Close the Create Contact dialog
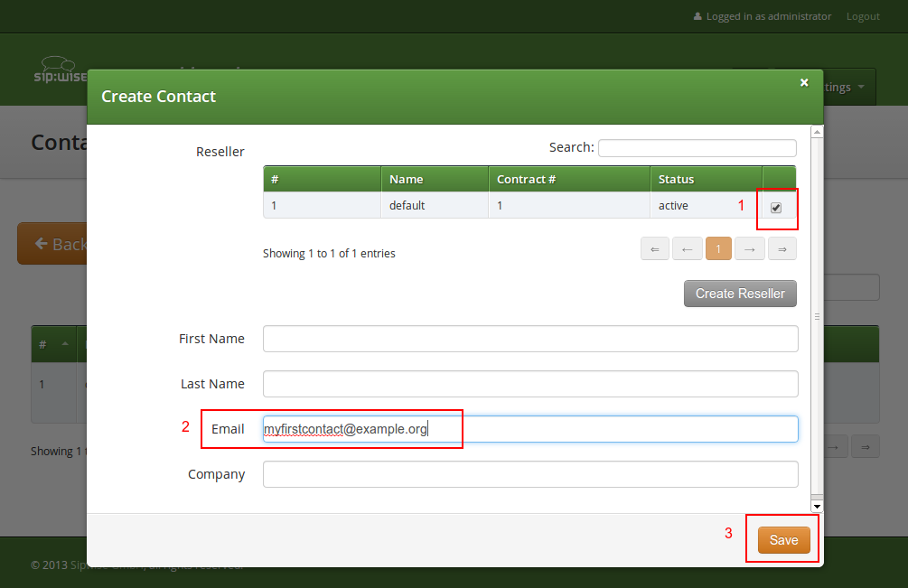 [804, 83]
